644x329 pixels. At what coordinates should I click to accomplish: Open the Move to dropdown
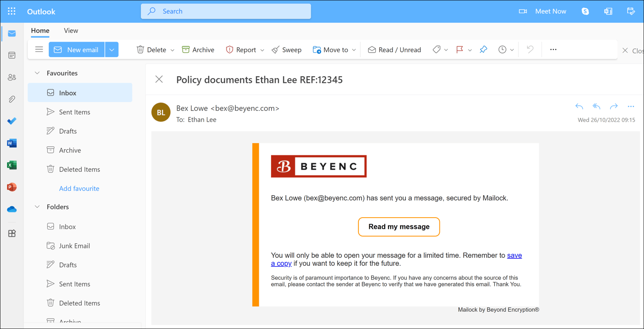click(334, 50)
